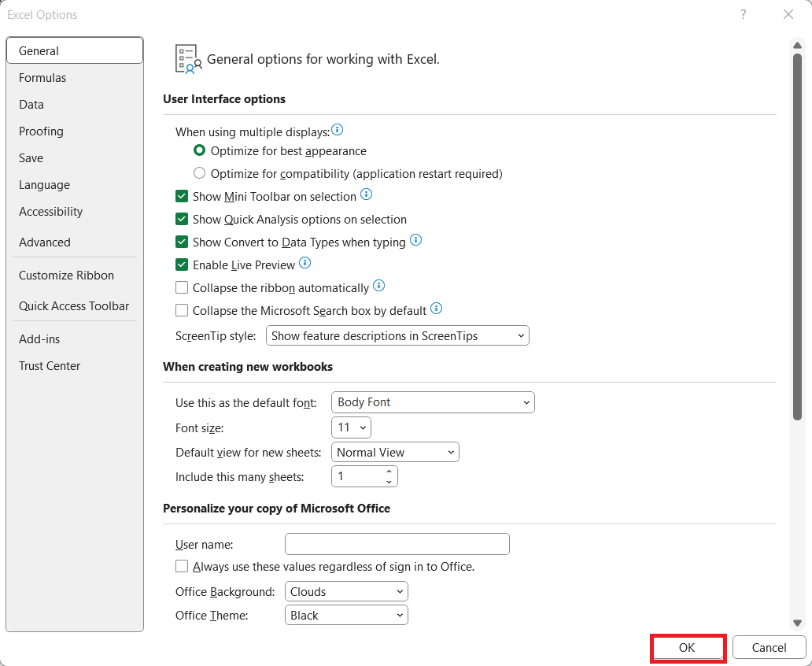Switch to the Formulas category

[75, 78]
